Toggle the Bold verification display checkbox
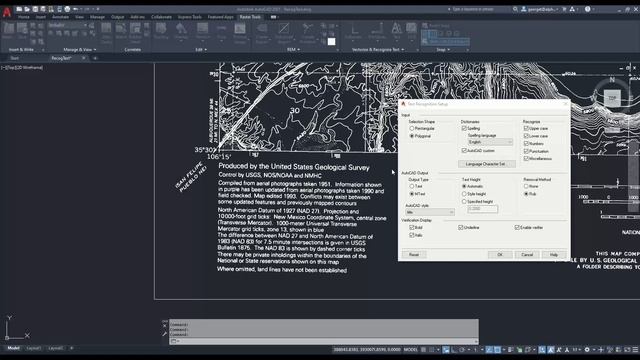 pyautogui.click(x=412, y=227)
